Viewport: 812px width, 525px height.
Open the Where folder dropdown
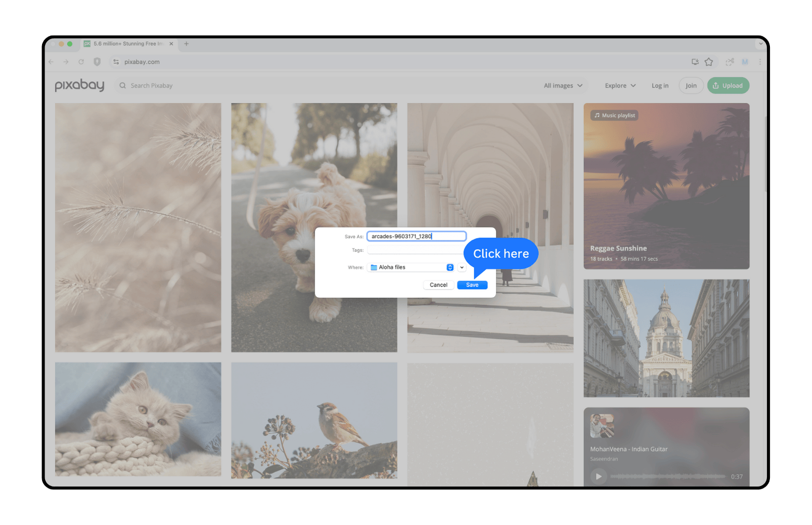[411, 268]
